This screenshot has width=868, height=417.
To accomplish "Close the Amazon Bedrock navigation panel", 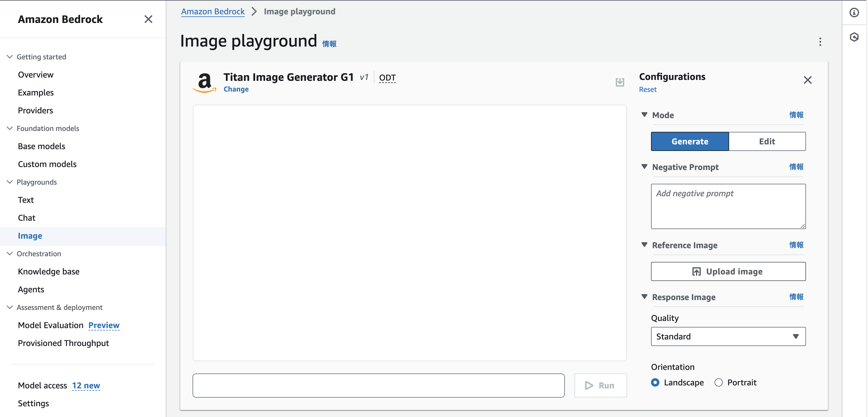I will point(148,19).
